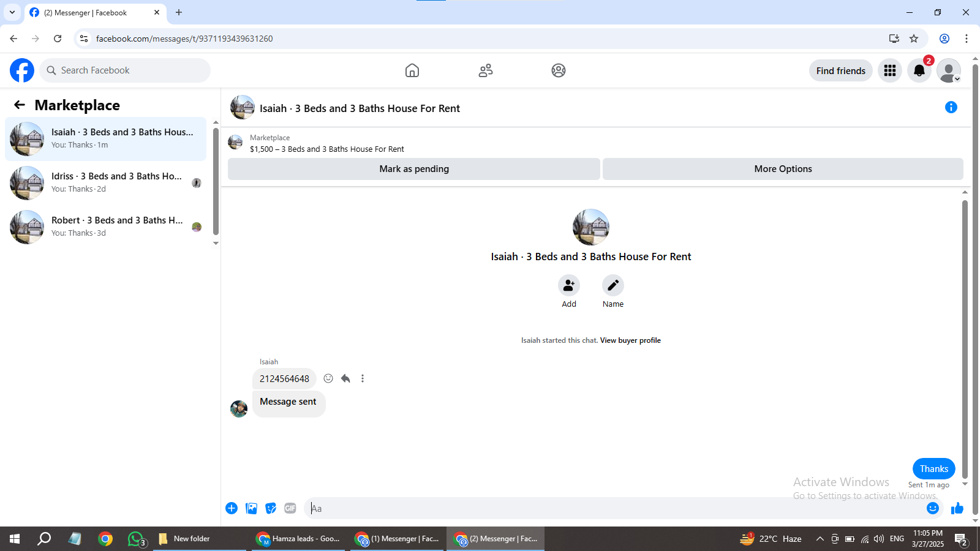This screenshot has width=980, height=551.
Task: Click the Mark as pending button
Action: click(x=414, y=169)
